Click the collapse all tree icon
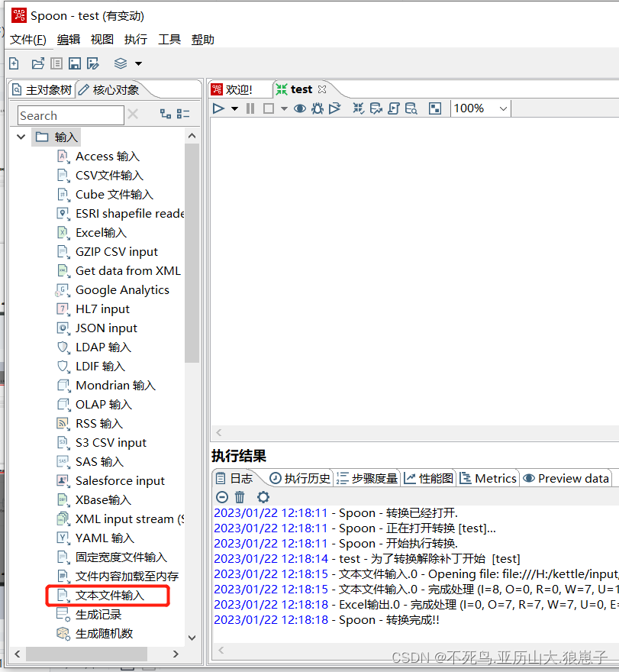619x672 pixels. point(183,114)
